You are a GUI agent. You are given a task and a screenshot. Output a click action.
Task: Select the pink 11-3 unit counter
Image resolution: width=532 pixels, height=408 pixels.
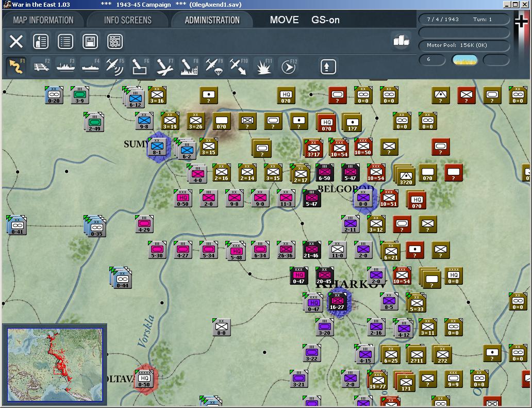click(x=286, y=199)
